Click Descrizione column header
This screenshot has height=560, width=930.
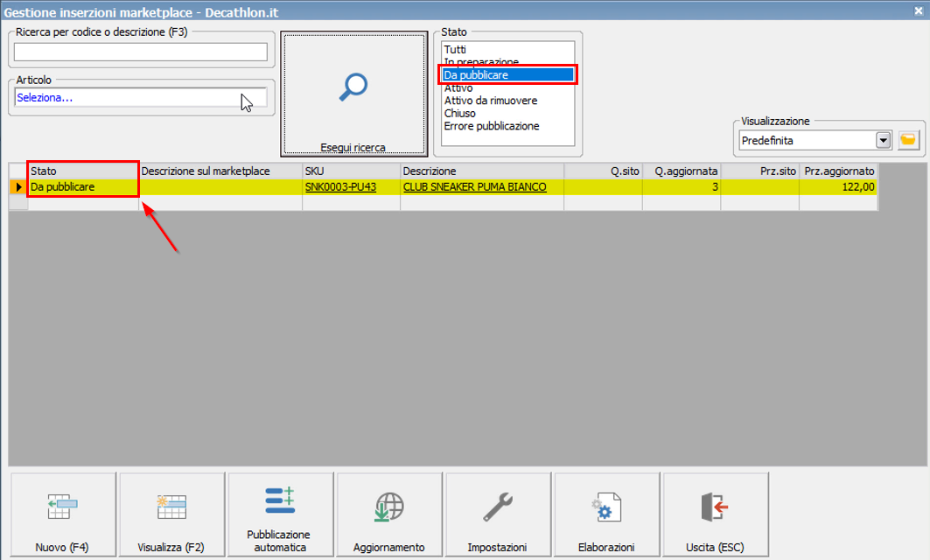(x=482, y=171)
